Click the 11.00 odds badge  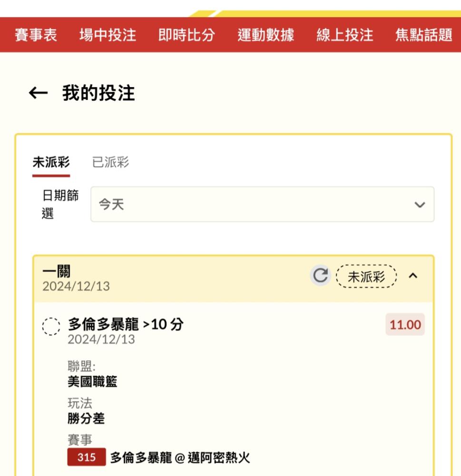tap(405, 325)
